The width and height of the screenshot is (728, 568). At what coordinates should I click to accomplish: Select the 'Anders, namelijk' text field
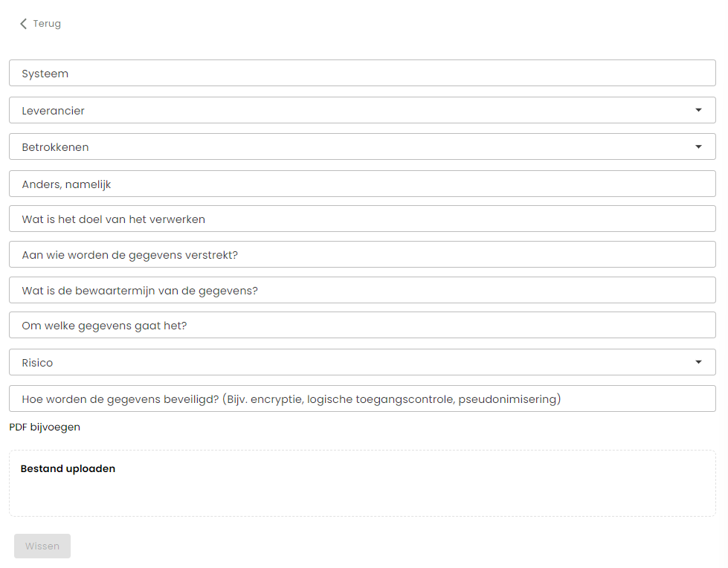tap(362, 184)
